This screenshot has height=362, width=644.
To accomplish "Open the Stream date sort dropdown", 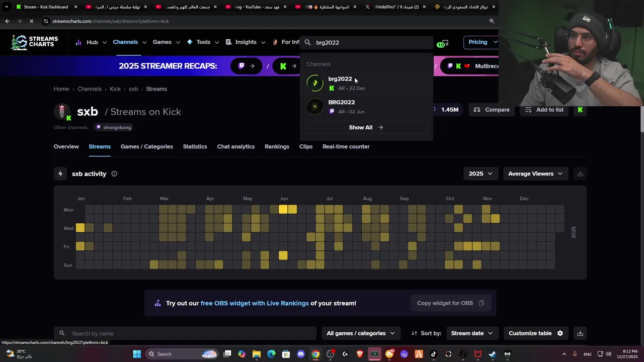I will [x=471, y=333].
